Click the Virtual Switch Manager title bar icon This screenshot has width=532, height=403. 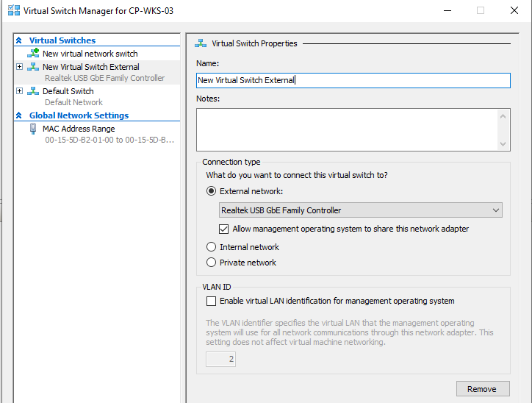[14, 10]
